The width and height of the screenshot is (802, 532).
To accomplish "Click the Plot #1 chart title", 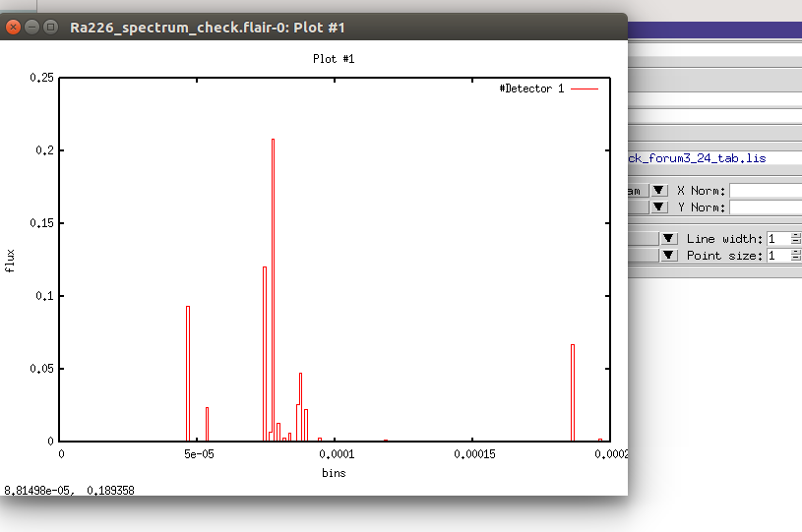I will 334,59.
